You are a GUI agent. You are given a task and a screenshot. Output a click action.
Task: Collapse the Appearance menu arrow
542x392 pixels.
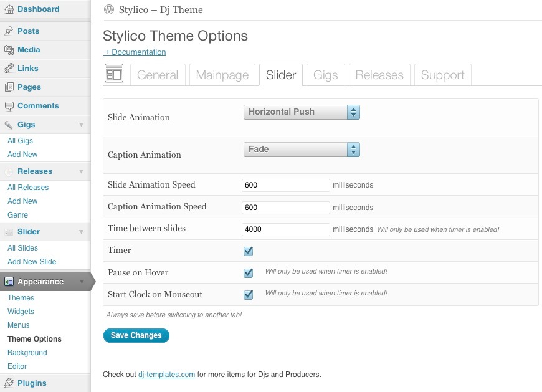[82, 282]
